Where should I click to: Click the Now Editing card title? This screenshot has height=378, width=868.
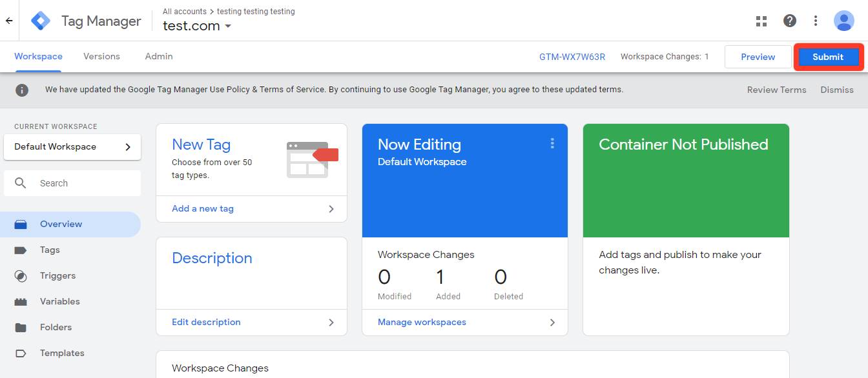tap(419, 144)
